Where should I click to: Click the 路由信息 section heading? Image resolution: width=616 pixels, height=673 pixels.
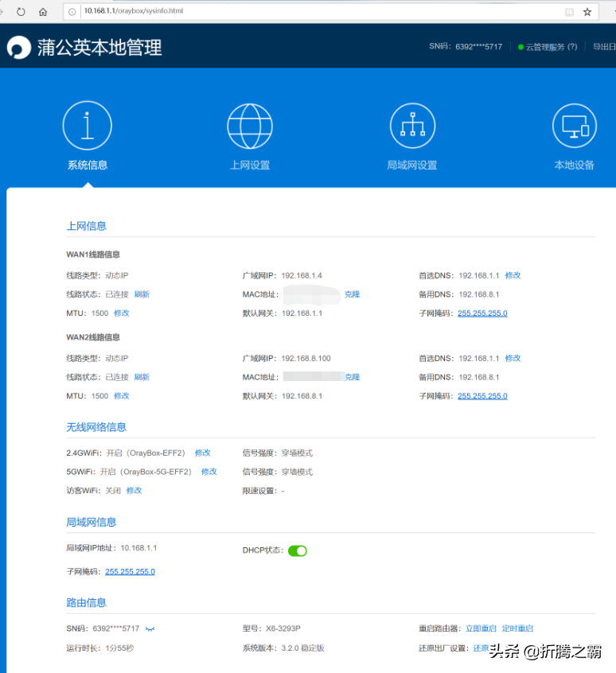coord(86,603)
